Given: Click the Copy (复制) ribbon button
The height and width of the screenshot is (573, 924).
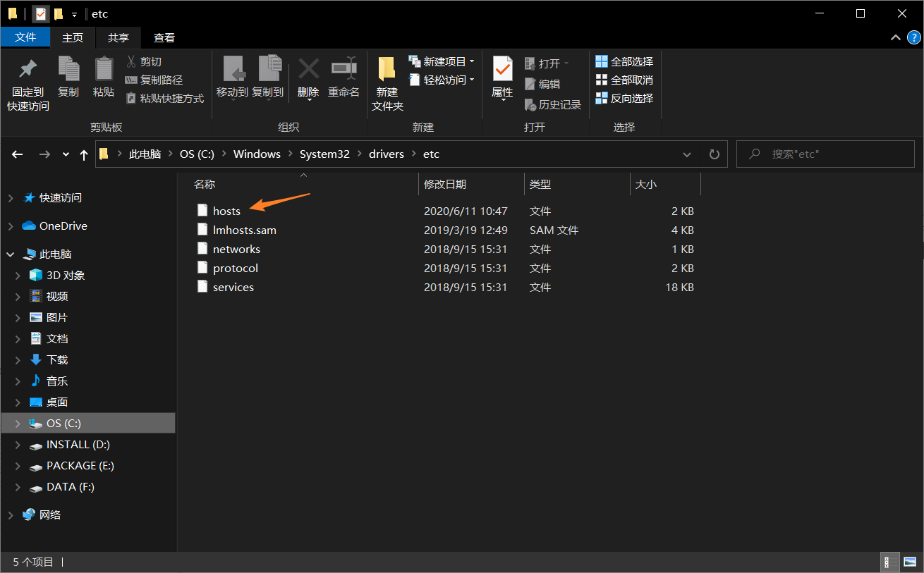Looking at the screenshot, I should point(68,77).
